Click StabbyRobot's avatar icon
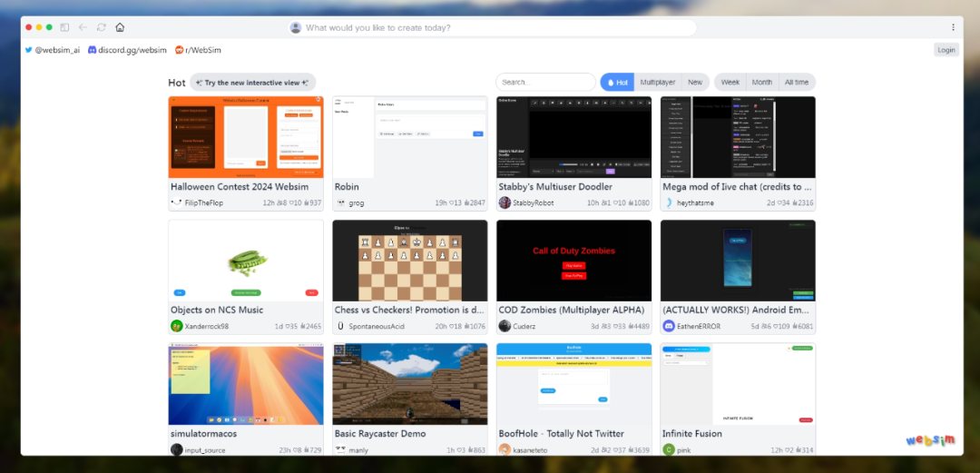This screenshot has height=473, width=980. 505,202
